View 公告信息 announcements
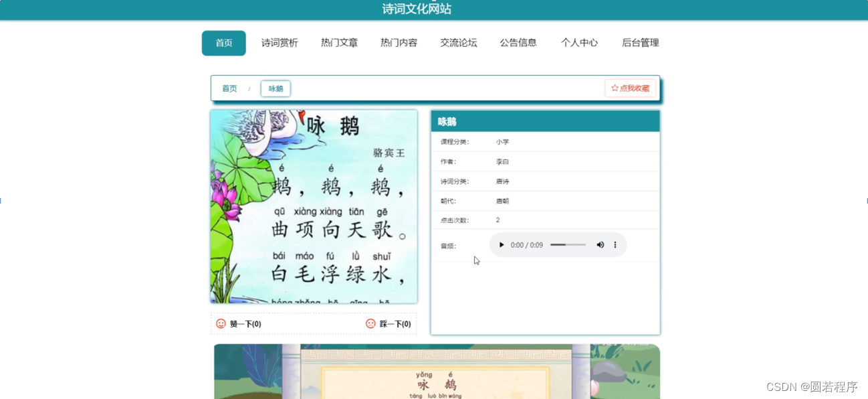The width and height of the screenshot is (868, 399). 519,42
